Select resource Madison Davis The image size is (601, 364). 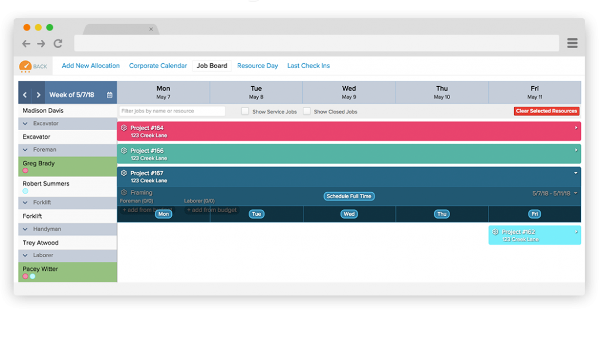coord(68,111)
